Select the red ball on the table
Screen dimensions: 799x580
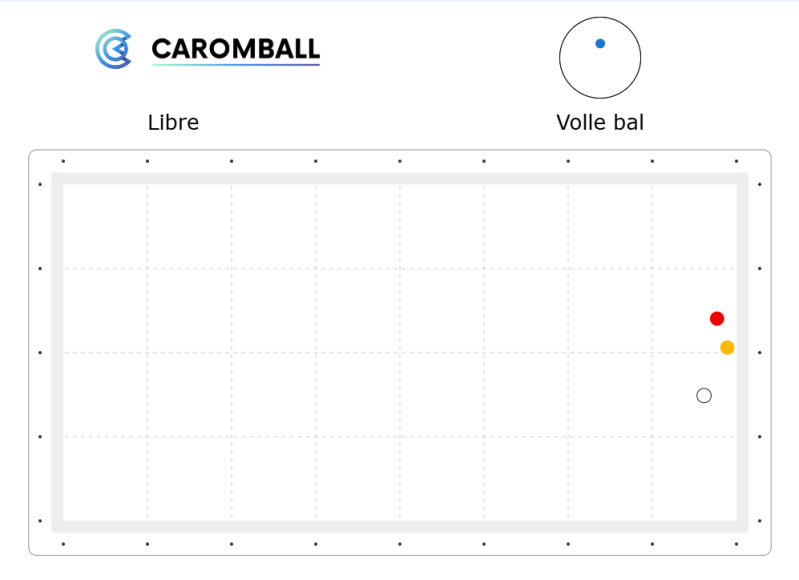(717, 319)
